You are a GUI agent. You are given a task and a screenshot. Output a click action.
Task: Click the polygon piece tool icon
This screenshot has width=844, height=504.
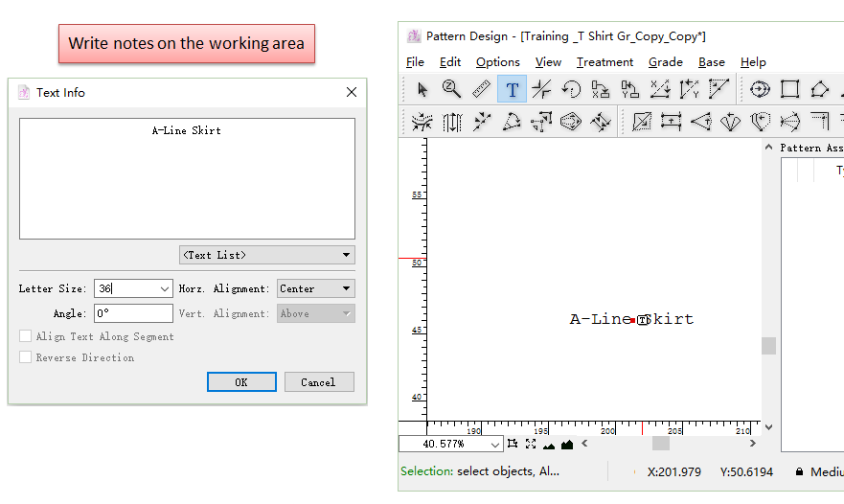coord(819,89)
